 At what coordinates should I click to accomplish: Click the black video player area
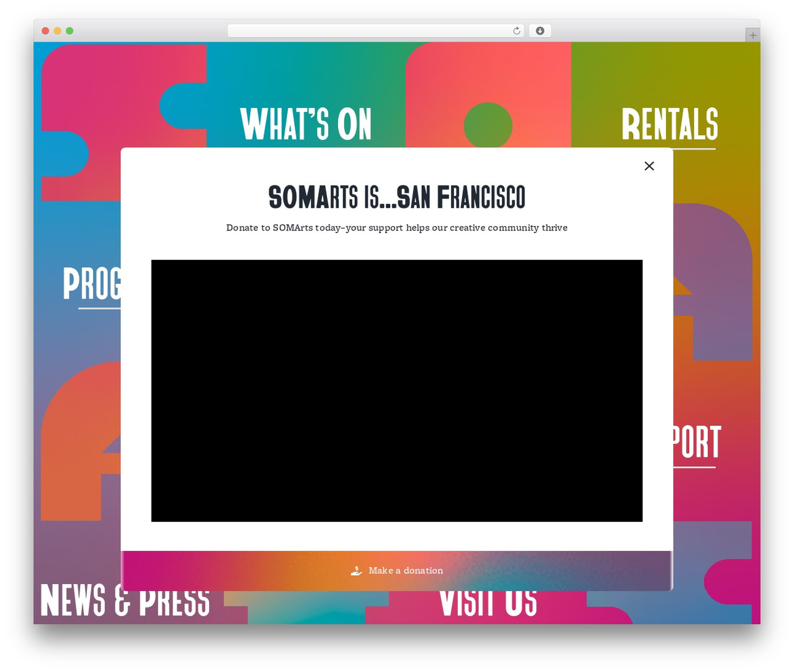tap(396, 391)
